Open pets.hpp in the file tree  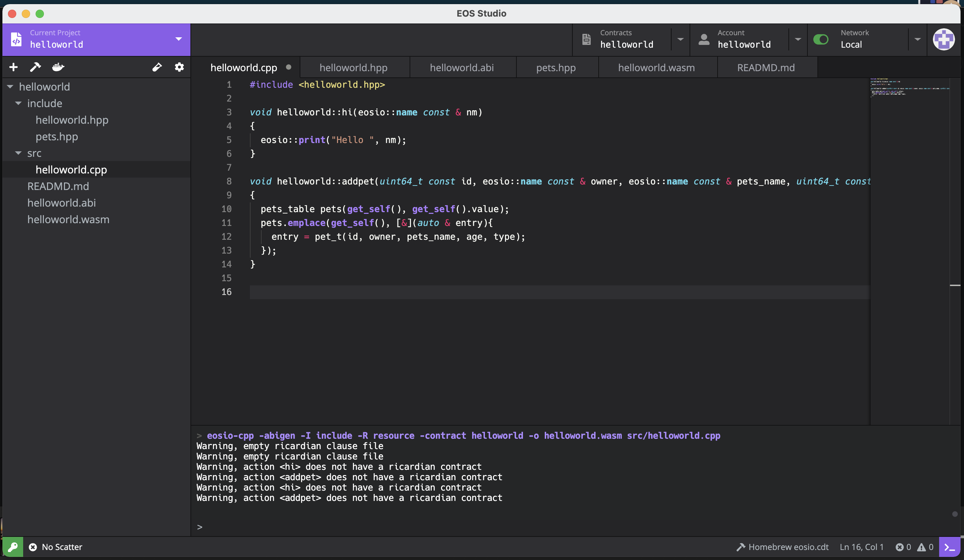point(57,136)
